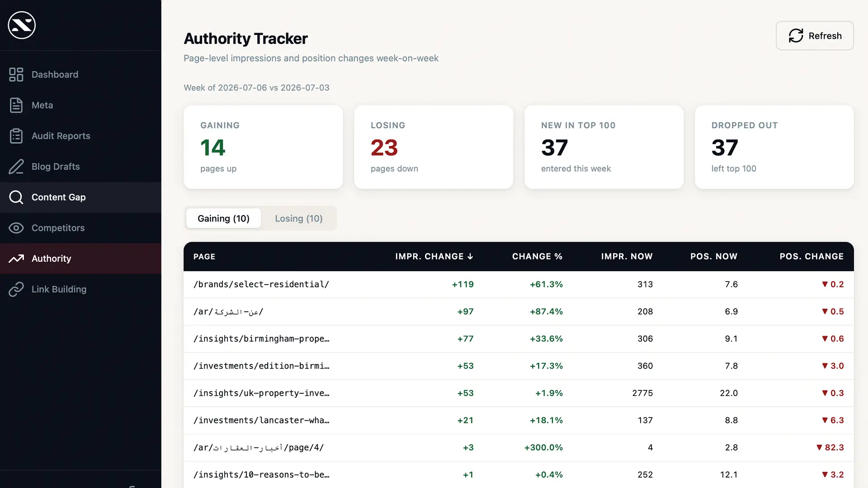Click the +300.0% change value
This screenshot has width=868, height=488.
[543, 448]
